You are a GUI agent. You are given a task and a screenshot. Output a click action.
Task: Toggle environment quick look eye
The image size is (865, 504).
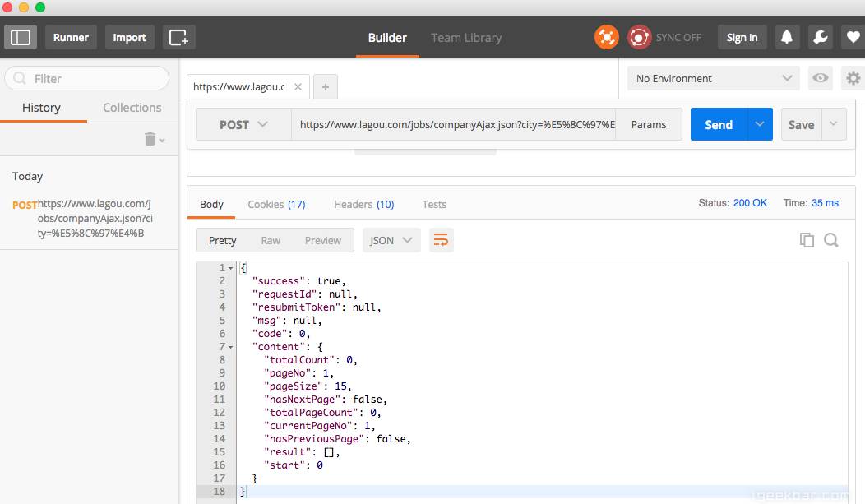tap(820, 78)
